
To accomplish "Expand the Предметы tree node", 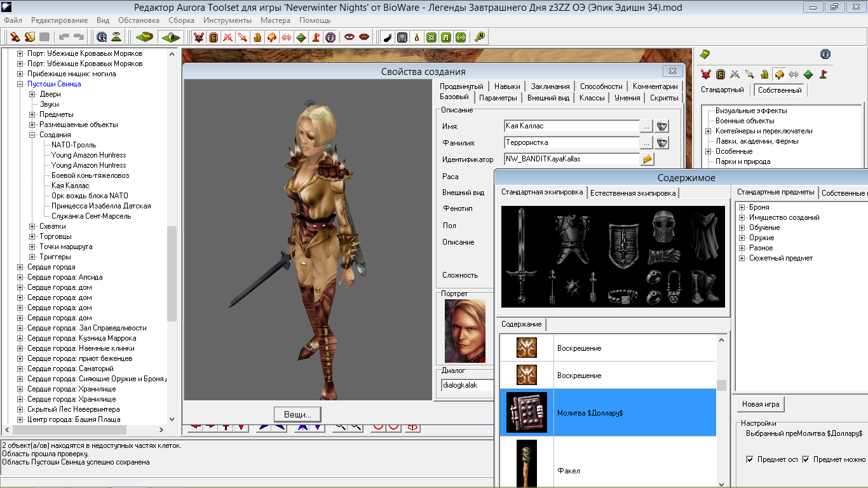I will coord(32,114).
